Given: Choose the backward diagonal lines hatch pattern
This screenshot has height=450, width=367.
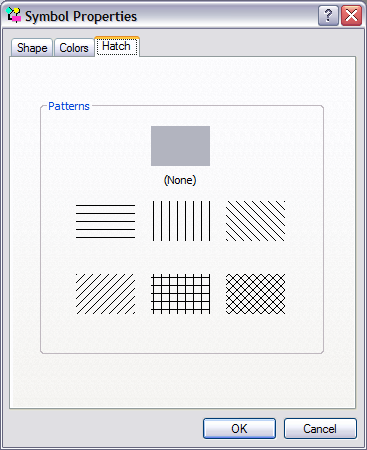Looking at the screenshot, I should tap(255, 221).
